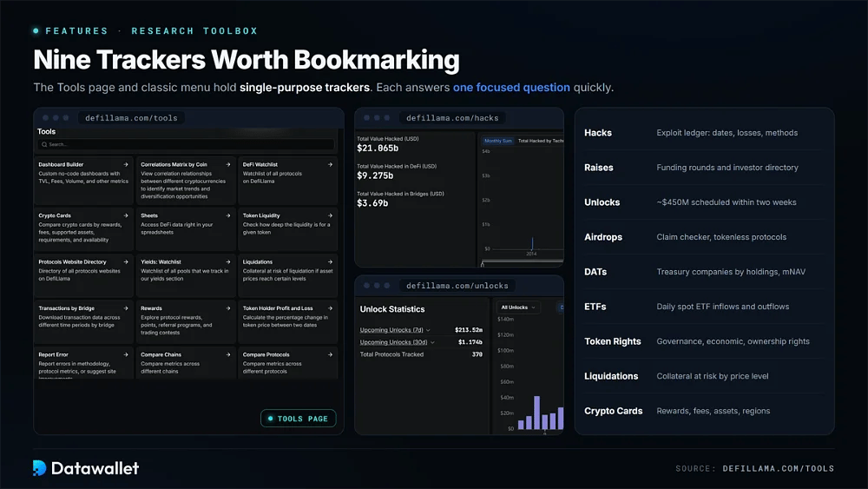Viewport: 868px width, 489px height.
Task: Open the Report Error card arrow
Action: click(126, 354)
